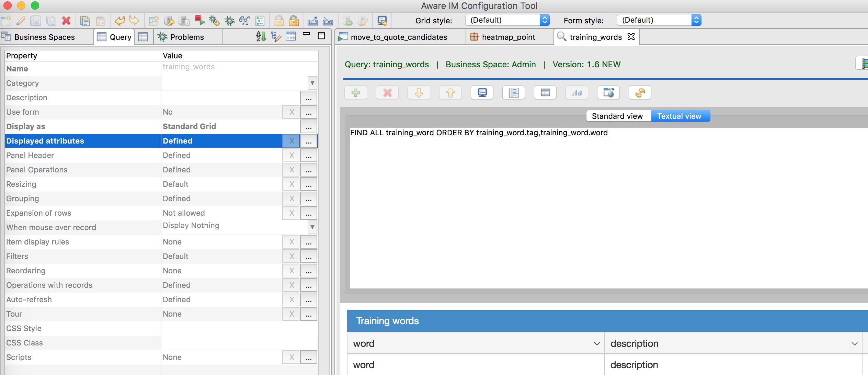This screenshot has height=375, width=868.
Task: Open the word column header menu chevron
Action: pos(597,344)
